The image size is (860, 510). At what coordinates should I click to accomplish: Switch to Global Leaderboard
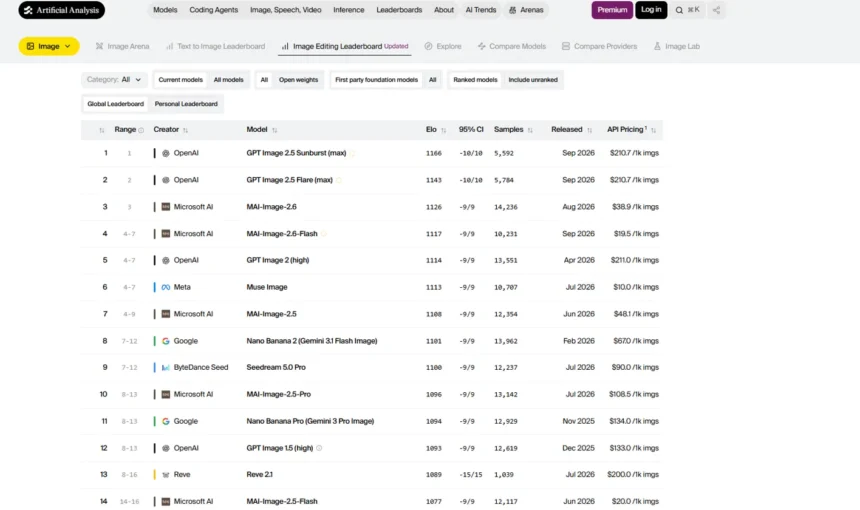point(115,104)
